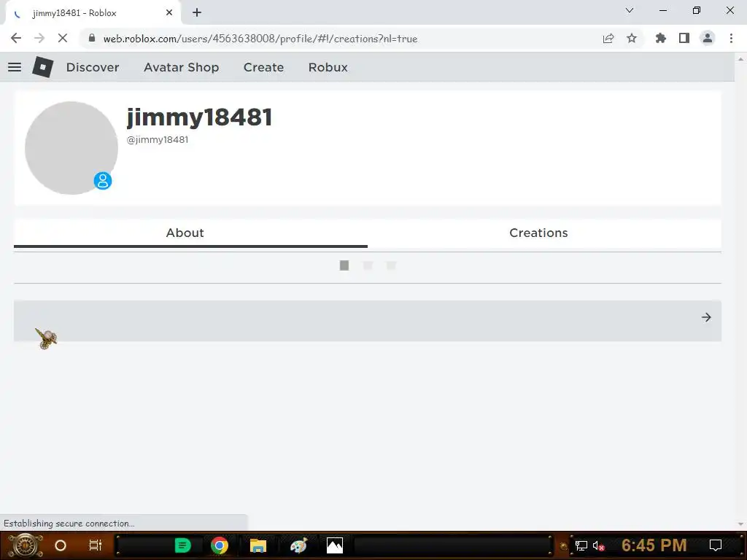Viewport: 747px width, 560px height.
Task: Open the Discover page
Action: pos(93,67)
